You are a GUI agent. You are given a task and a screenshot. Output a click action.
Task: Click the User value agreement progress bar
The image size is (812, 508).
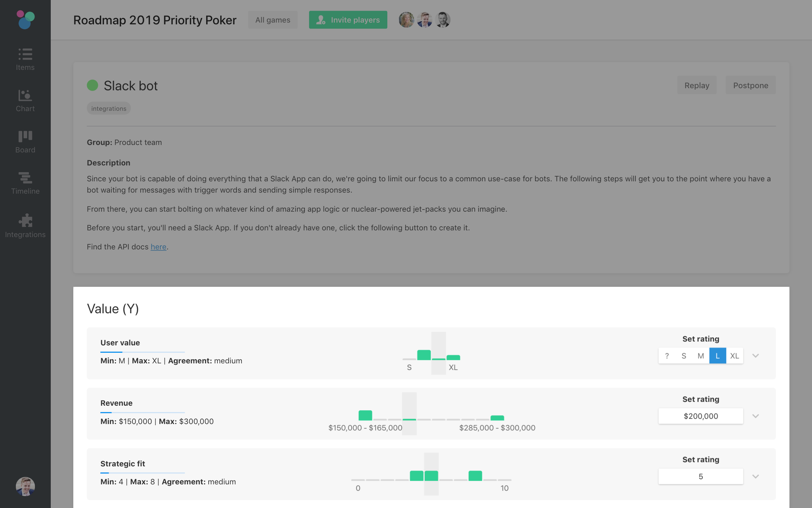pyautogui.click(x=142, y=352)
